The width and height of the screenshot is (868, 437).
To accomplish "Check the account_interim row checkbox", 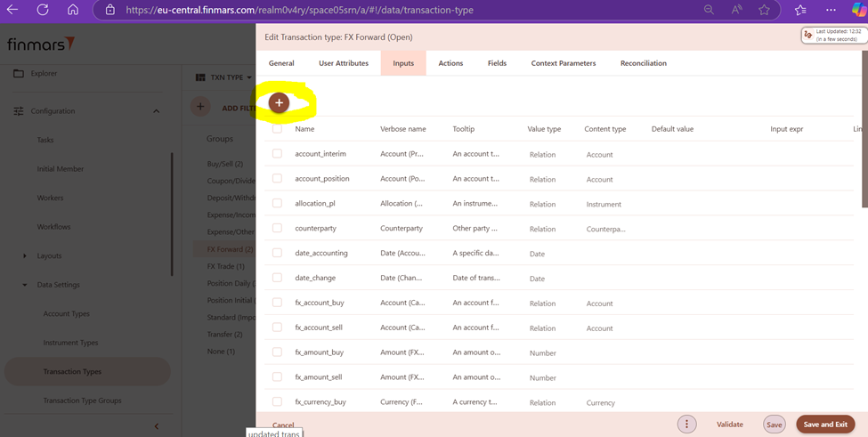I will pyautogui.click(x=278, y=154).
